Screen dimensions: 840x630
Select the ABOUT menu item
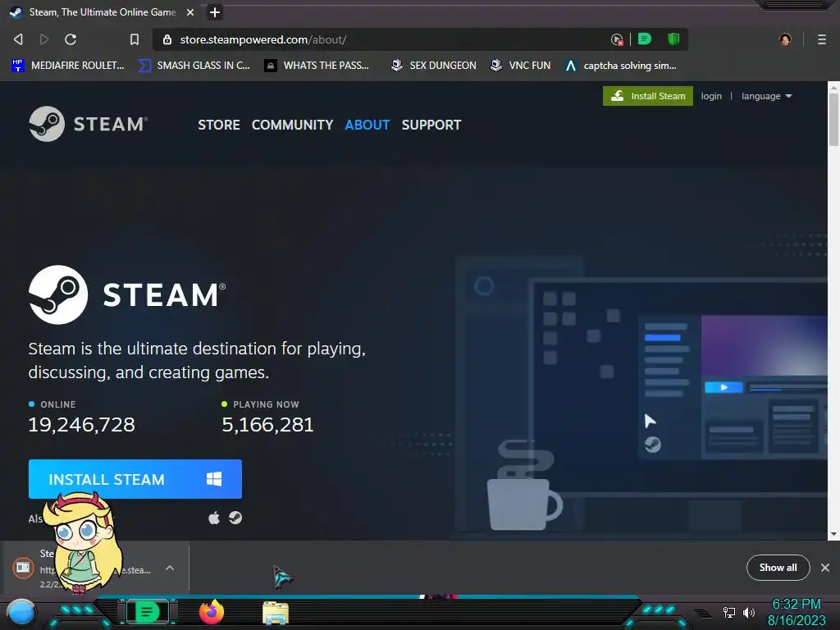point(367,125)
